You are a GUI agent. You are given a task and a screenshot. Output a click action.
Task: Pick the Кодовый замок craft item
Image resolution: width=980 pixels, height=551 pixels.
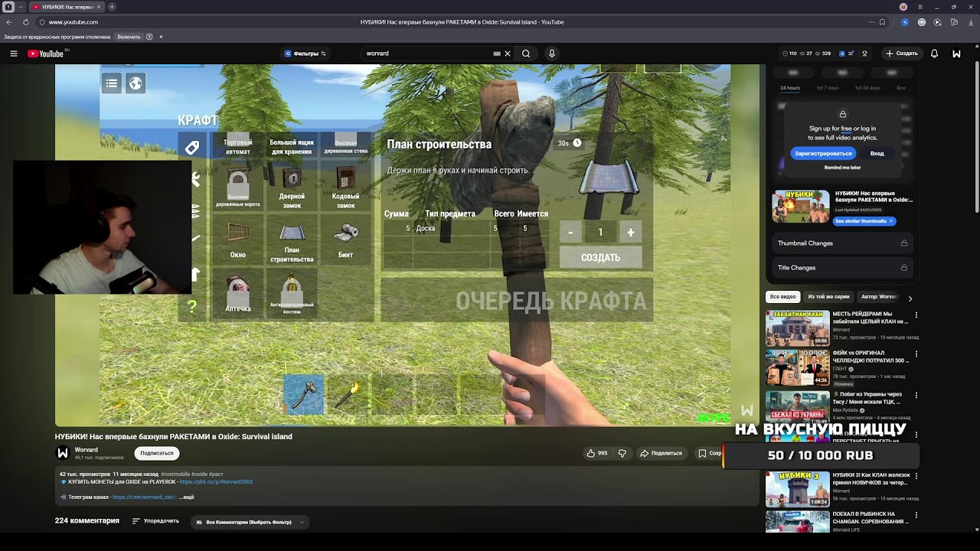345,187
